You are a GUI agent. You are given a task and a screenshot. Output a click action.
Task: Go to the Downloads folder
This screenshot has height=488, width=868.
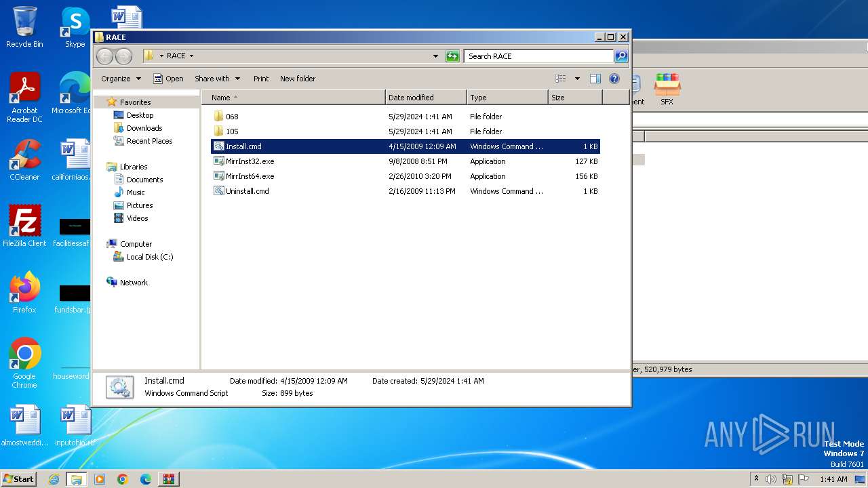144,128
